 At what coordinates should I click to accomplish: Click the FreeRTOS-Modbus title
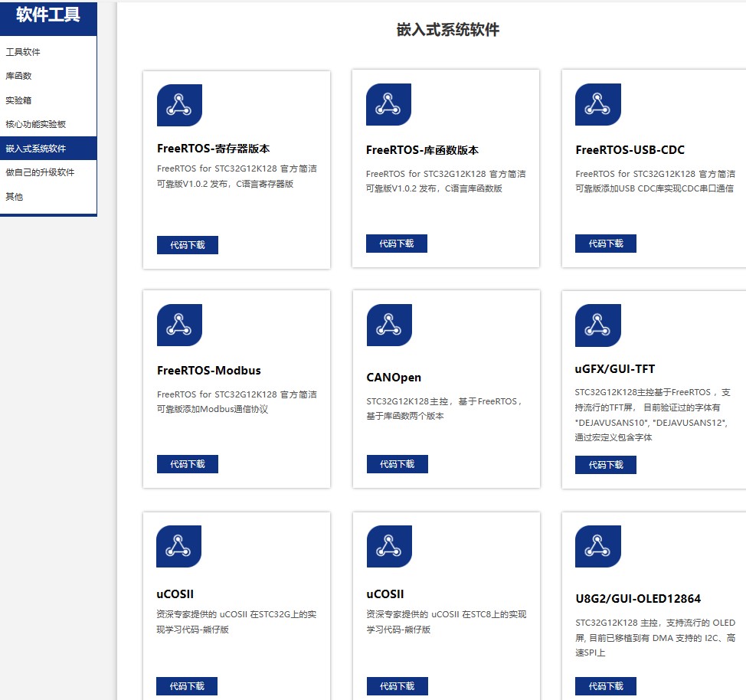(209, 370)
